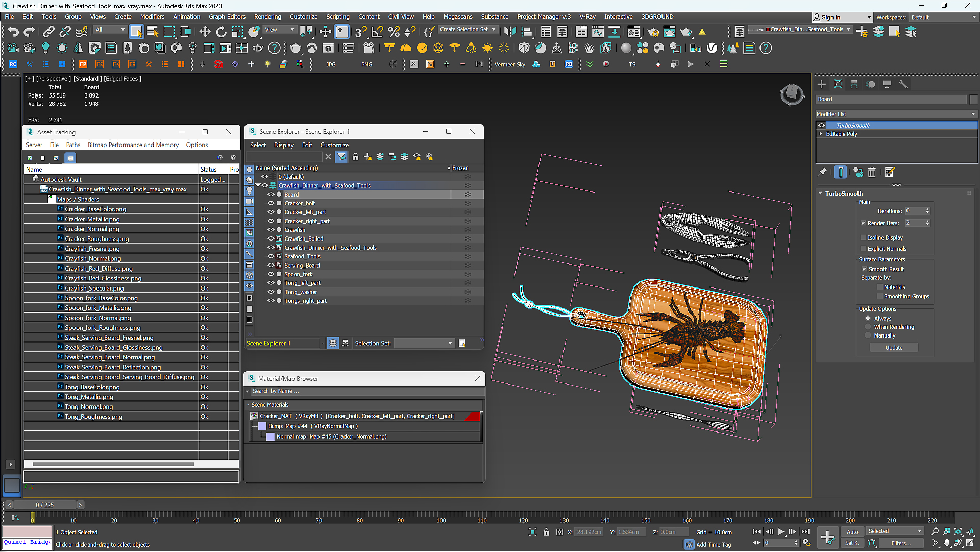The image size is (980, 552).
Task: Click Remove modifier trash icon
Action: [x=872, y=173]
